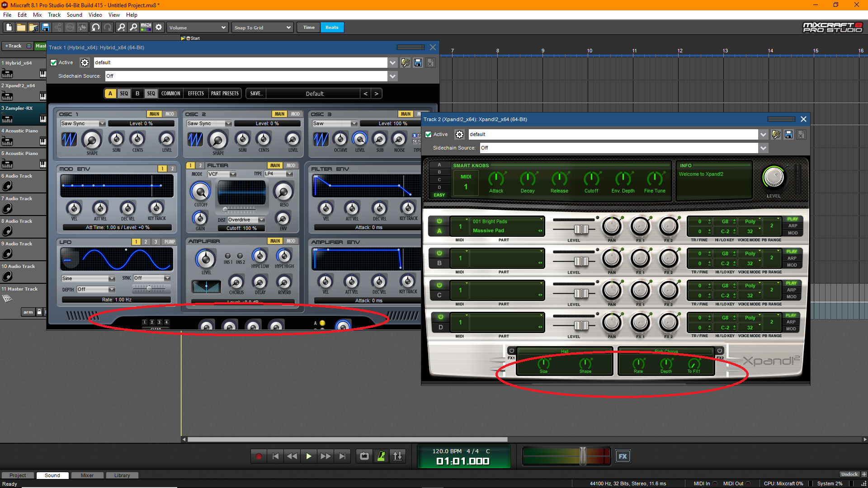Image resolution: width=868 pixels, height=488 pixels.
Task: Open preferences with the toolbar gear icon
Action: click(159, 28)
